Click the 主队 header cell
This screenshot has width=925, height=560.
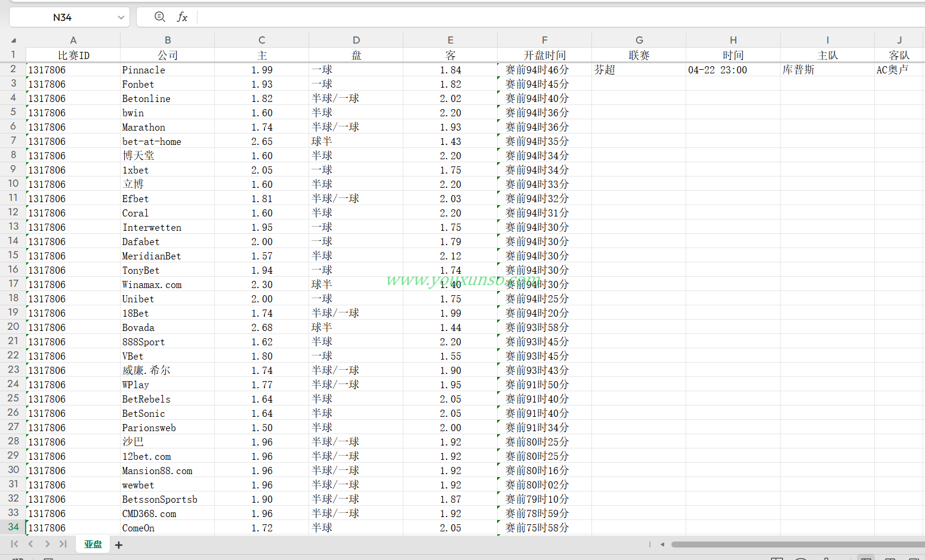tap(828, 55)
